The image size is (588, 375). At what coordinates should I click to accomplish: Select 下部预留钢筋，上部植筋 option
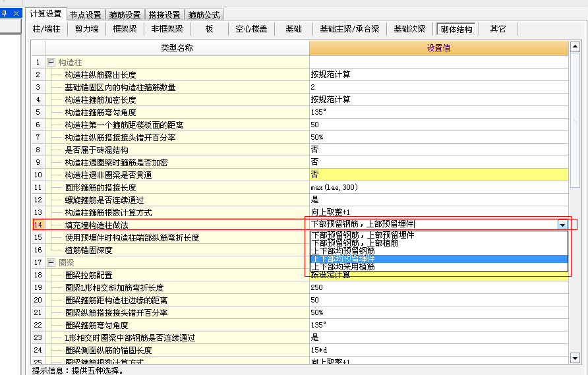point(439,243)
